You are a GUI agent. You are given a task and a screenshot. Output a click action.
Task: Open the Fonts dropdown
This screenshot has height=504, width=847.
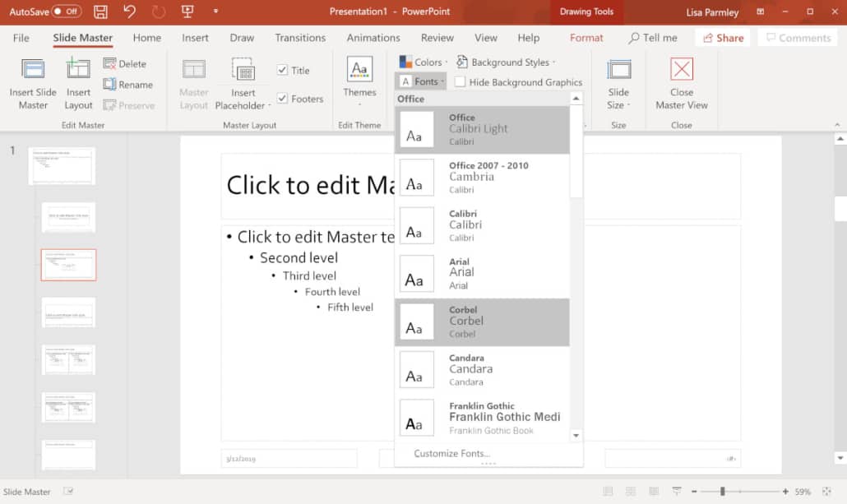(421, 81)
